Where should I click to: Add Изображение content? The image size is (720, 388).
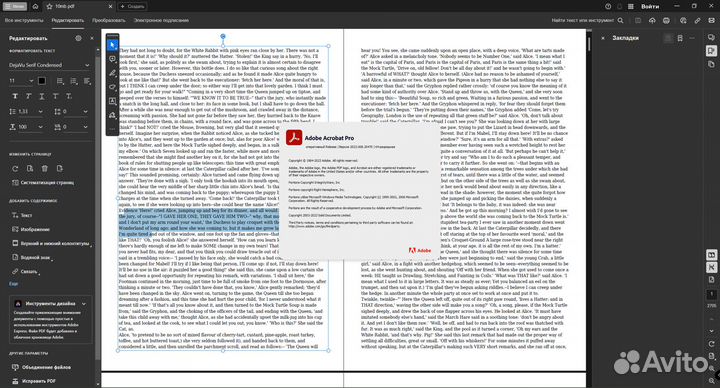pyautogui.click(x=30, y=229)
